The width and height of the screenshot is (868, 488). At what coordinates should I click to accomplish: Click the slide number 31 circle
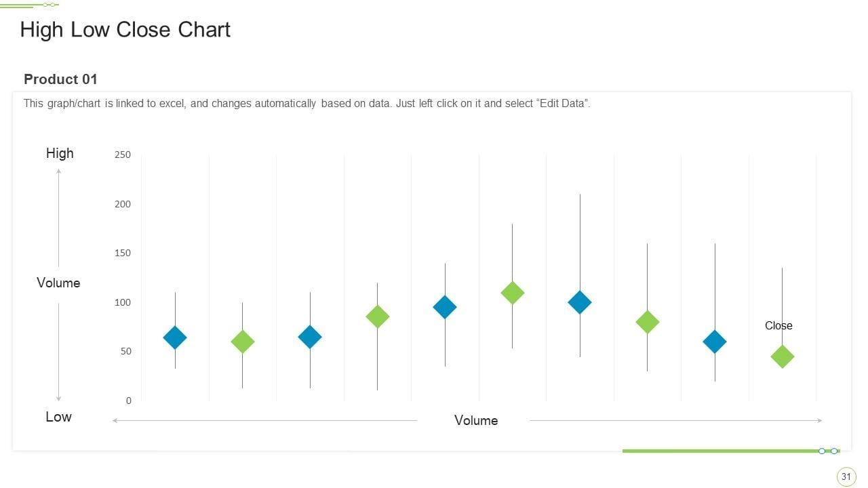(x=846, y=477)
